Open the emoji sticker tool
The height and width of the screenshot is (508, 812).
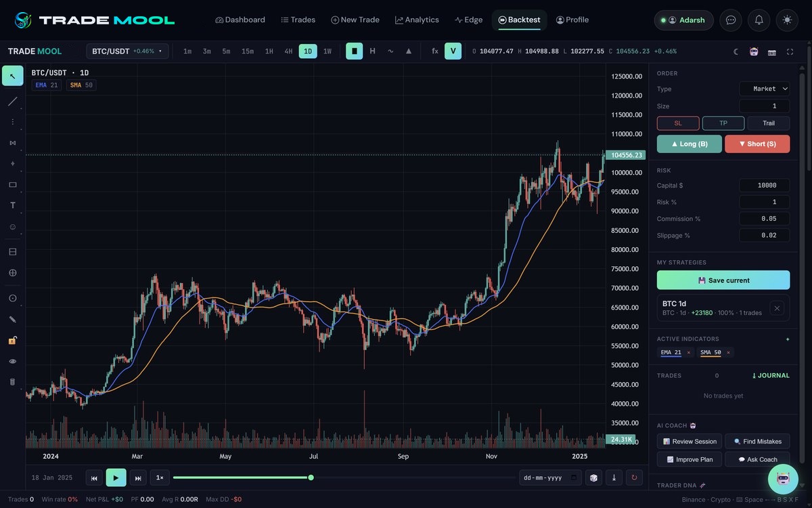coord(12,226)
